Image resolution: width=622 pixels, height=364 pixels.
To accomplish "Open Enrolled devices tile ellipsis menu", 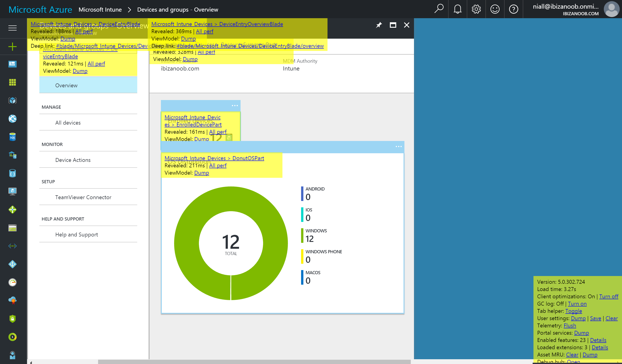I will point(235,105).
